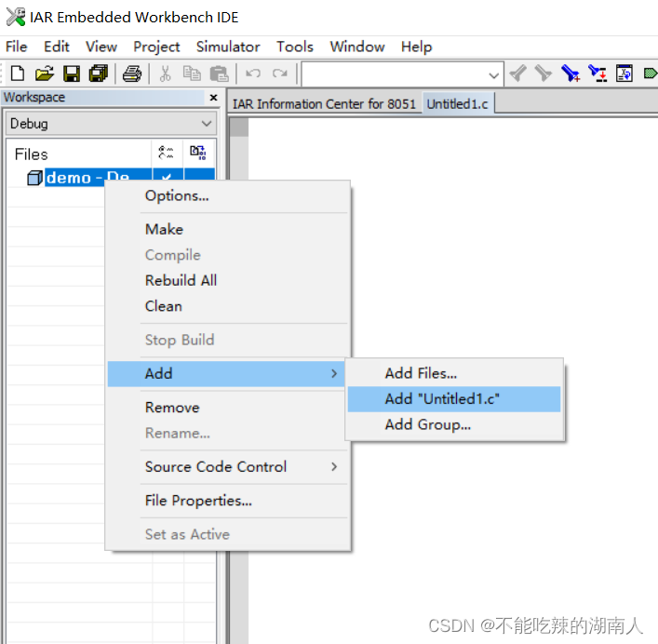Click the Save floppy disk icon
This screenshot has width=658, height=644.
72,74
